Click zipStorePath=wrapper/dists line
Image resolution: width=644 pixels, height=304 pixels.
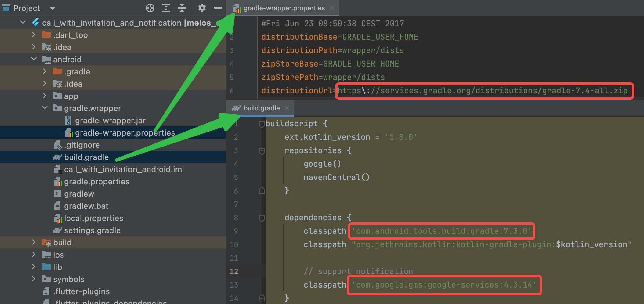(x=323, y=77)
